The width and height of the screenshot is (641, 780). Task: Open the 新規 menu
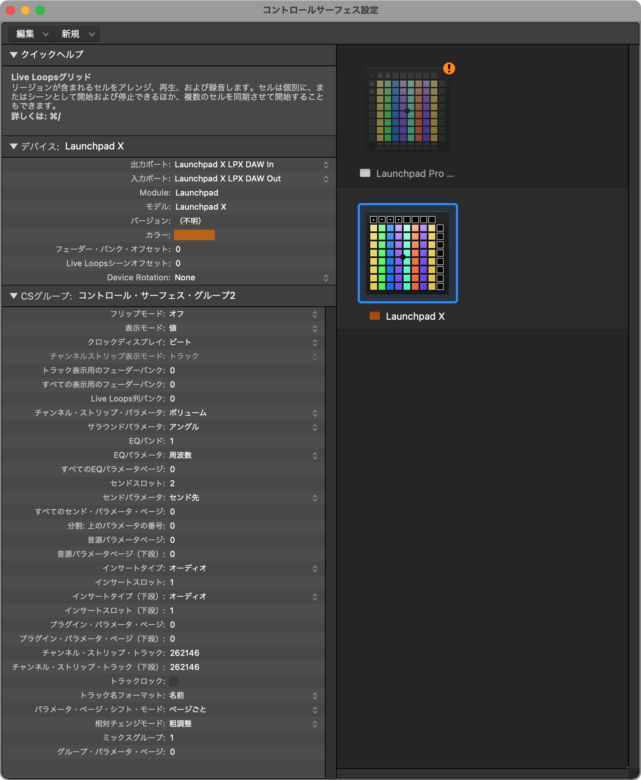78,34
